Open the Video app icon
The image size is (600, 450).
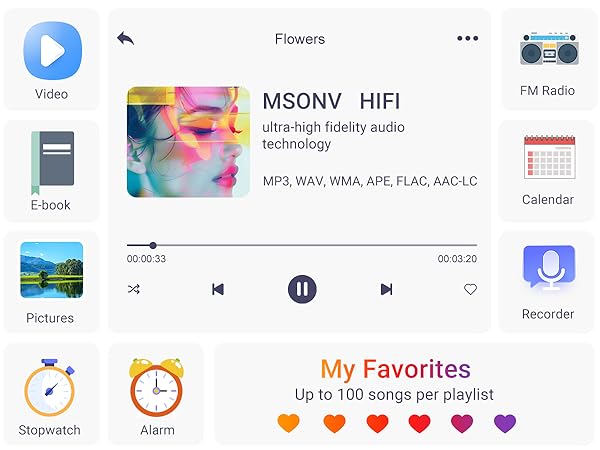click(x=53, y=51)
